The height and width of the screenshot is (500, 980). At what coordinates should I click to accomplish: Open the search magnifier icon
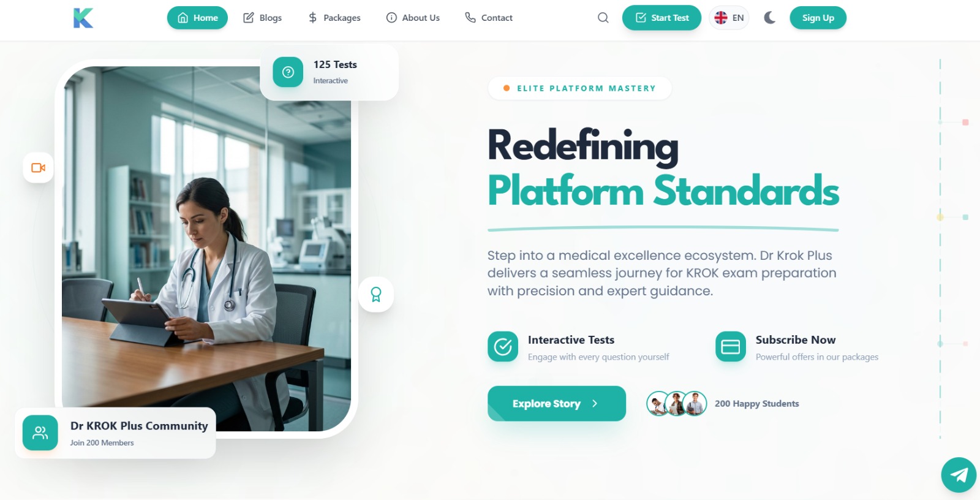(x=603, y=18)
